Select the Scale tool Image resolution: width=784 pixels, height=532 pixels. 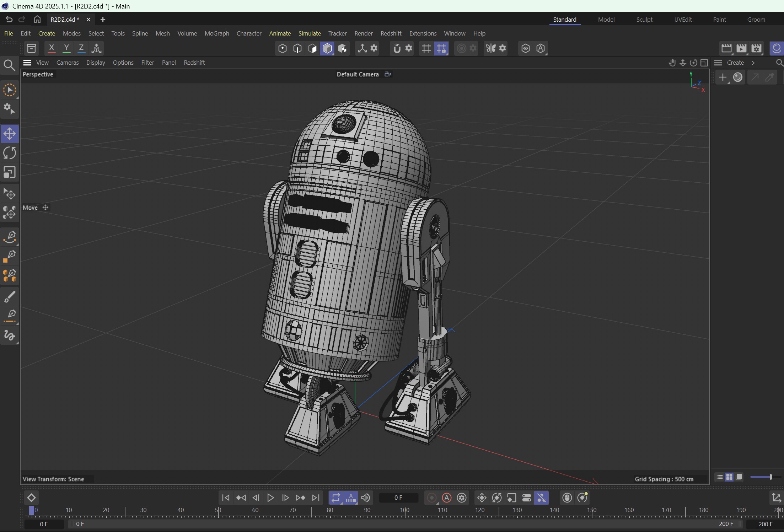click(10, 172)
